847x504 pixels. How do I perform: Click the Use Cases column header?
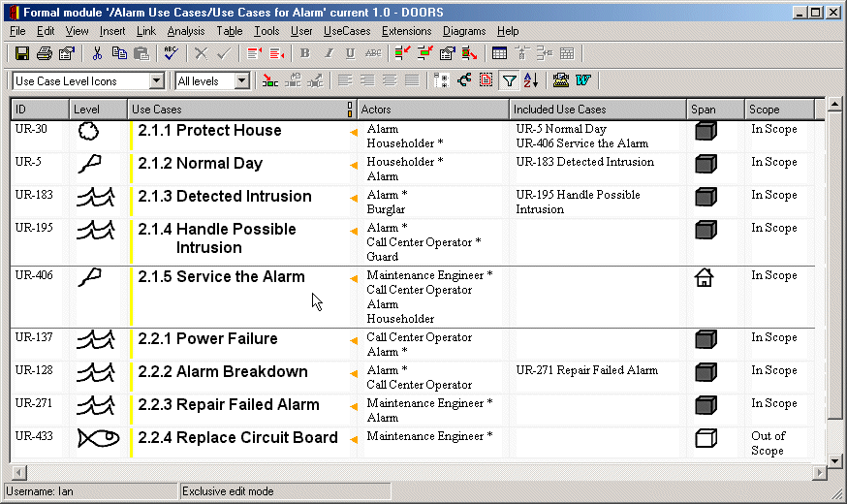click(241, 110)
